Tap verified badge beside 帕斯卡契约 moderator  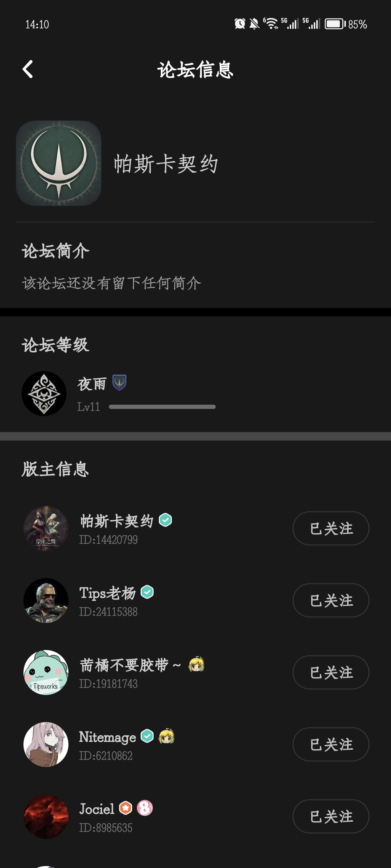click(166, 520)
